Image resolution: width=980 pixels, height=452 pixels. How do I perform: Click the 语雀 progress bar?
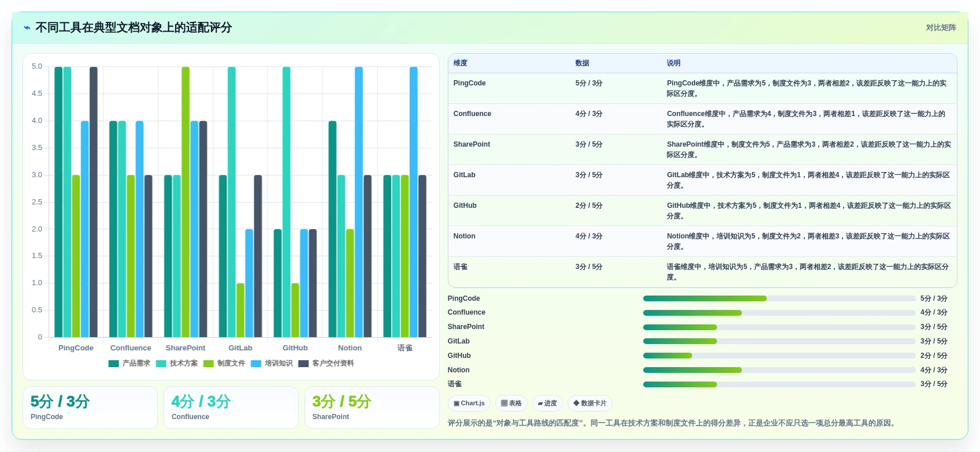coord(779,384)
